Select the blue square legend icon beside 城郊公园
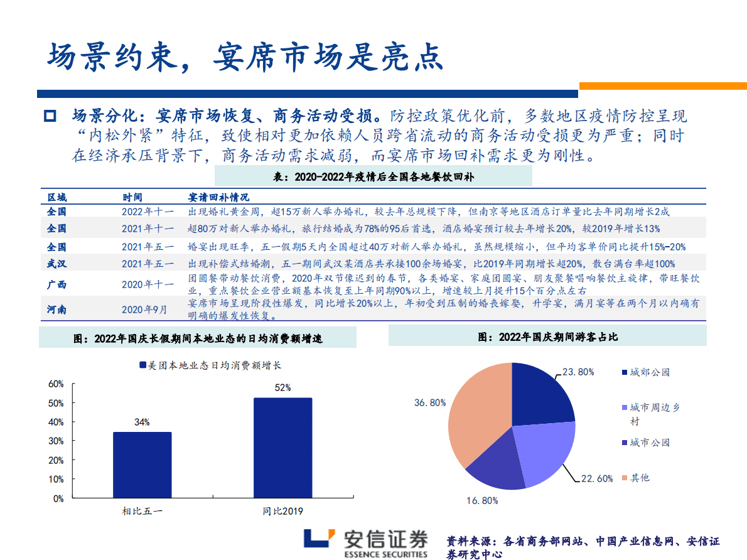This screenshot has height=560, width=747. coord(625,371)
